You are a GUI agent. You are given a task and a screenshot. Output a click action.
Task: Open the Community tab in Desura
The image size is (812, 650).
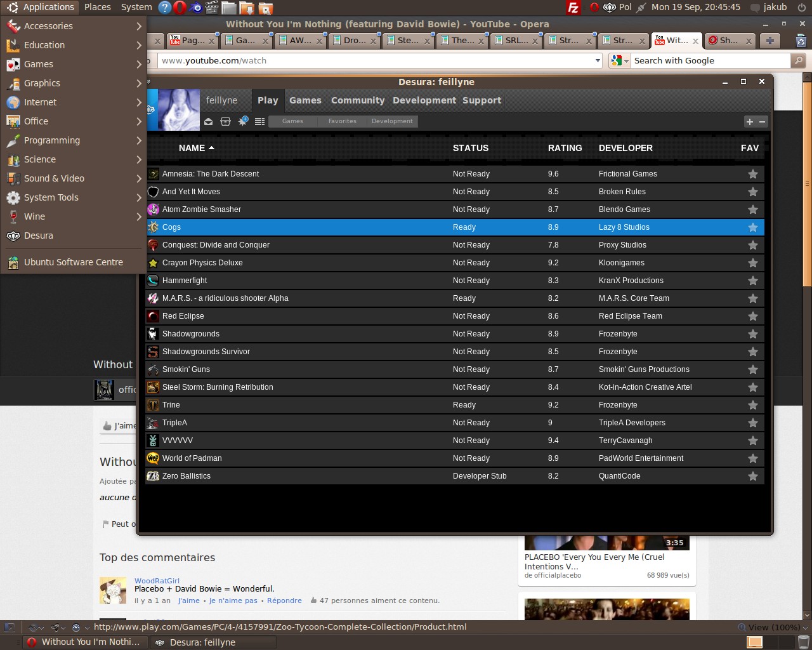pos(358,100)
